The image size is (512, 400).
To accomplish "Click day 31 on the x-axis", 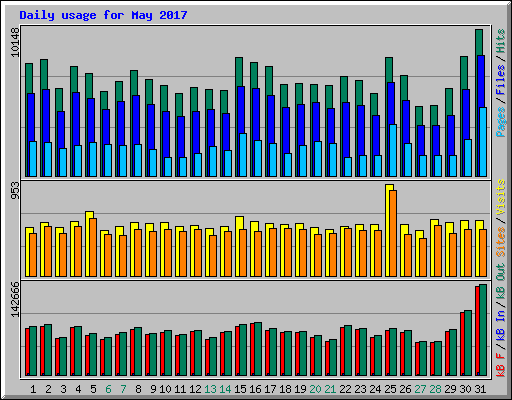I will point(480,389).
